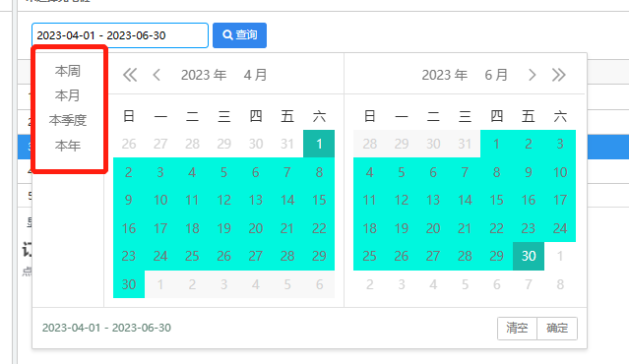Select the 本年 shortcut
The width and height of the screenshot is (629, 364).
[x=68, y=146]
